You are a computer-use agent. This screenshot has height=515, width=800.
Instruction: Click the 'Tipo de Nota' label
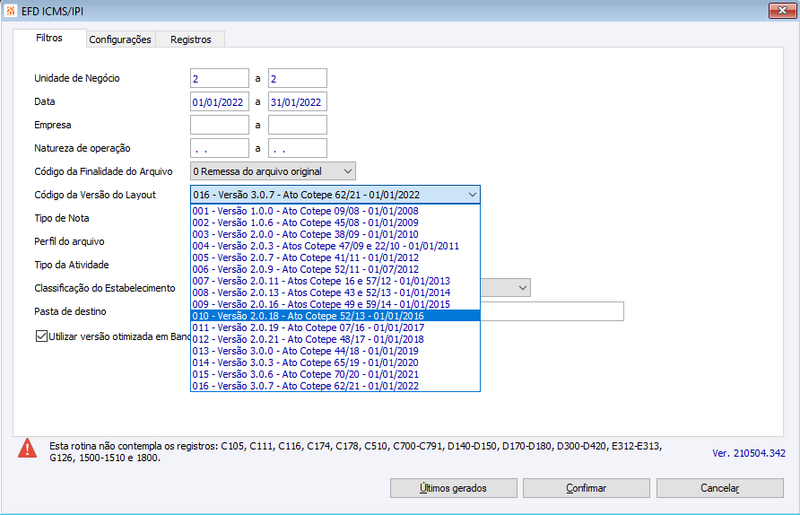pyautogui.click(x=62, y=218)
